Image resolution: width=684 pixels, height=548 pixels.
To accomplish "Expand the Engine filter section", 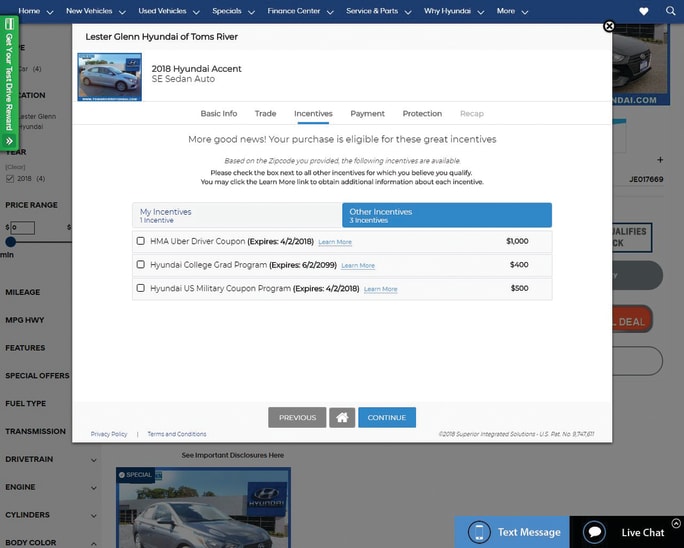I will tap(50, 487).
